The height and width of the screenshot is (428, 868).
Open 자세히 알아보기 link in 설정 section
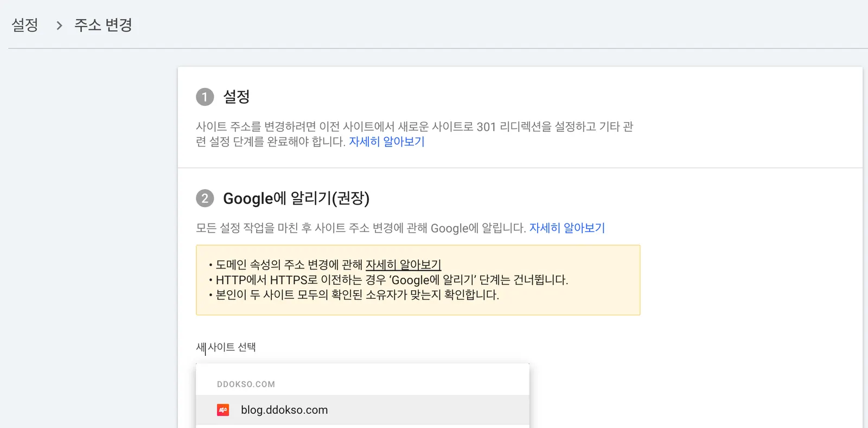[387, 142]
